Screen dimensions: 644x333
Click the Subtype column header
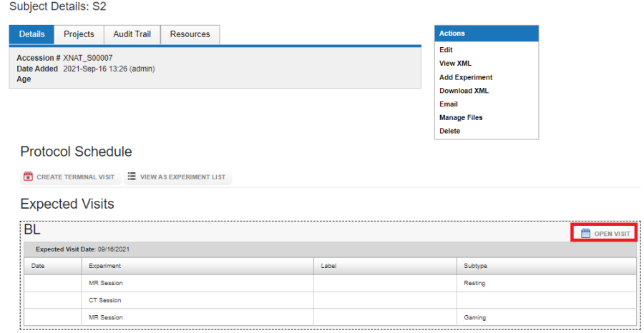point(476,266)
